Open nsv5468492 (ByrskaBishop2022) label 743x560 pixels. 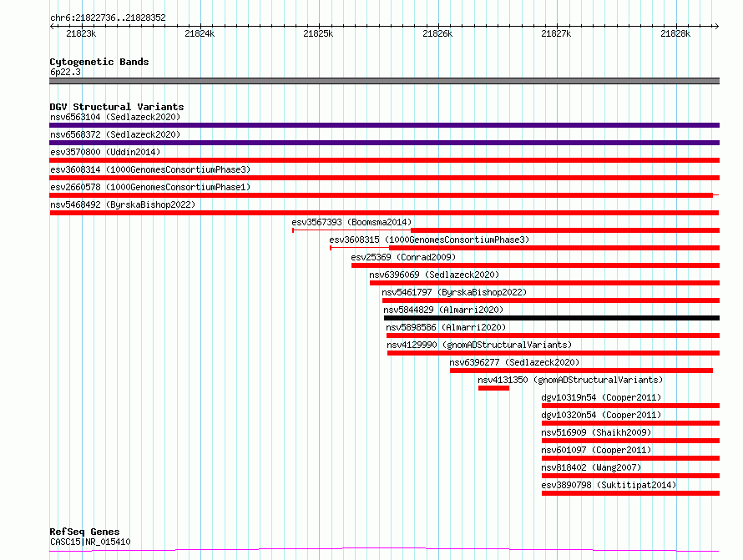point(123,204)
